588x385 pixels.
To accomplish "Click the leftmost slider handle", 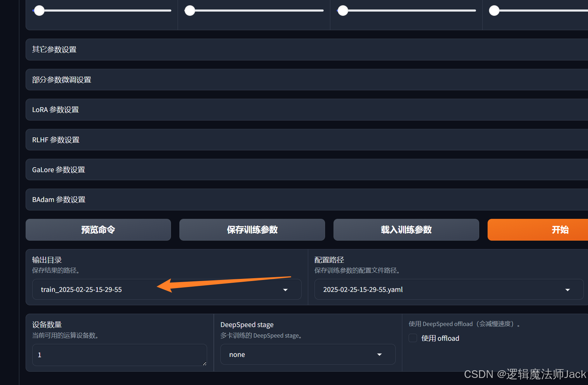I will coord(39,11).
